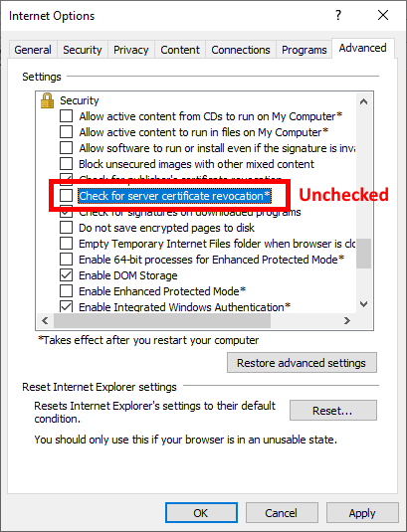Screen dimensions: 407x532
Task: Click the Apply button
Action: [x=362, y=513]
